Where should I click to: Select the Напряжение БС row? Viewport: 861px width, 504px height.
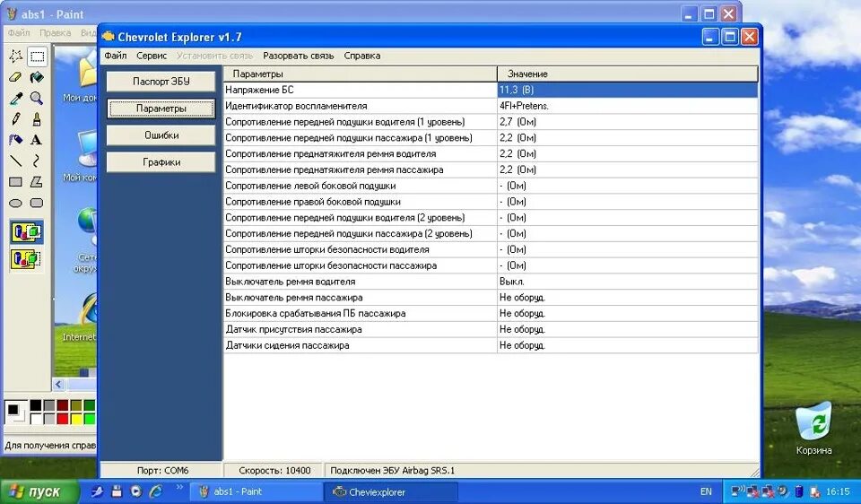(491, 90)
